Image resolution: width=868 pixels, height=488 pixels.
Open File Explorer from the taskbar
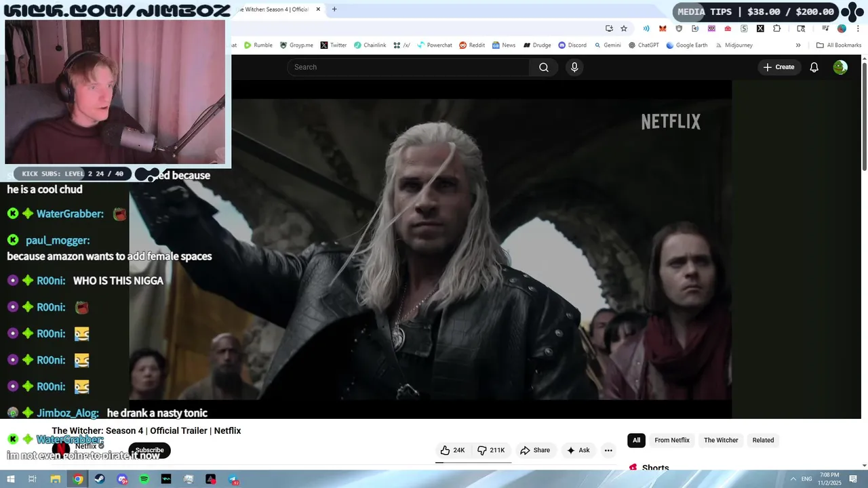[56, 479]
